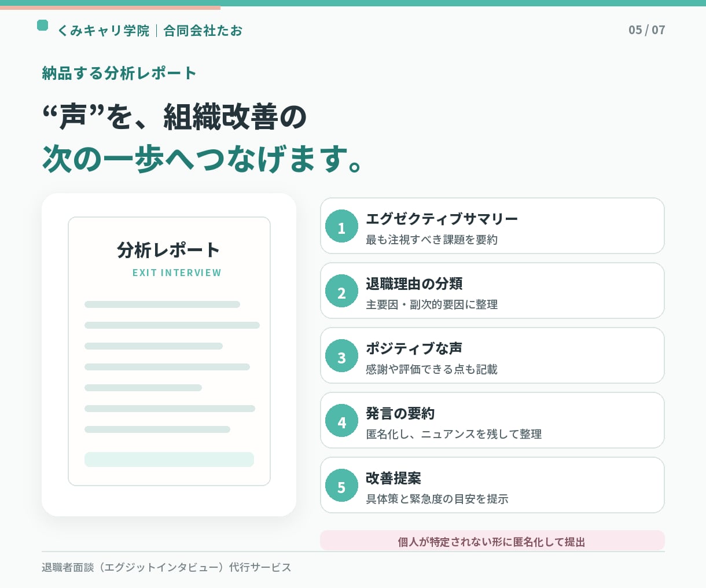706x588 pixels.
Task: Click the くみキャリ学院 name in header
Action: [104, 31]
